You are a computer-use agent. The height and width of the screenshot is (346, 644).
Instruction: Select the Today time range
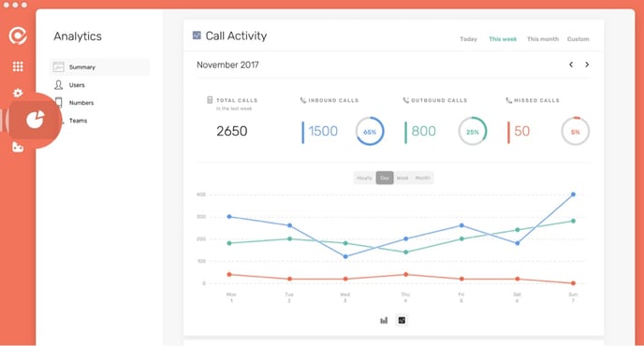tap(468, 39)
